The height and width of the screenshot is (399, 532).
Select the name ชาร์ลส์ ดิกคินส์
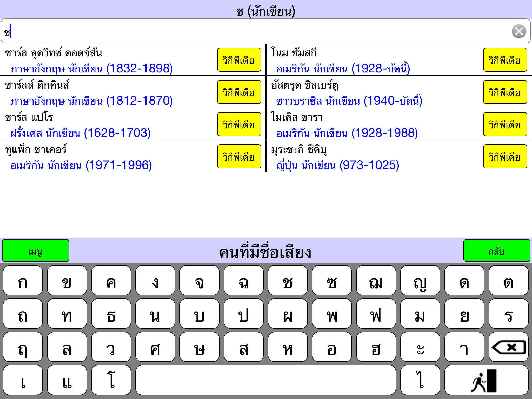(37, 85)
